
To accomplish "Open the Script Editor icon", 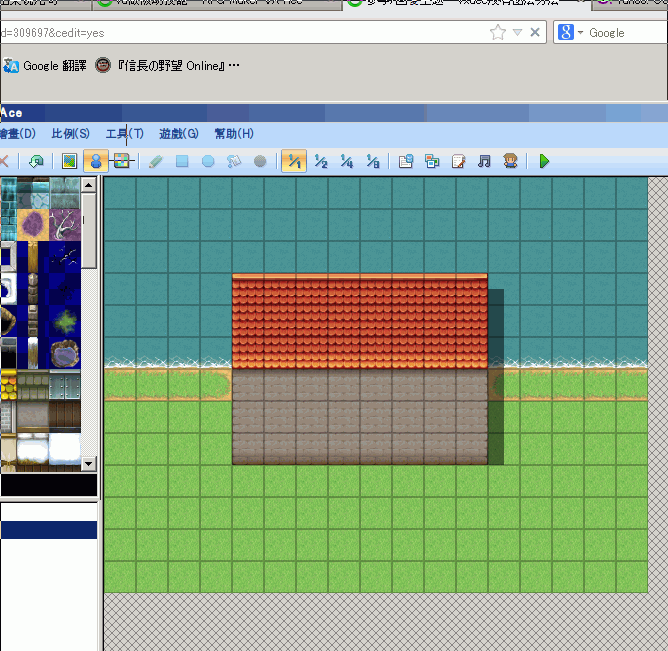I will [x=458, y=161].
